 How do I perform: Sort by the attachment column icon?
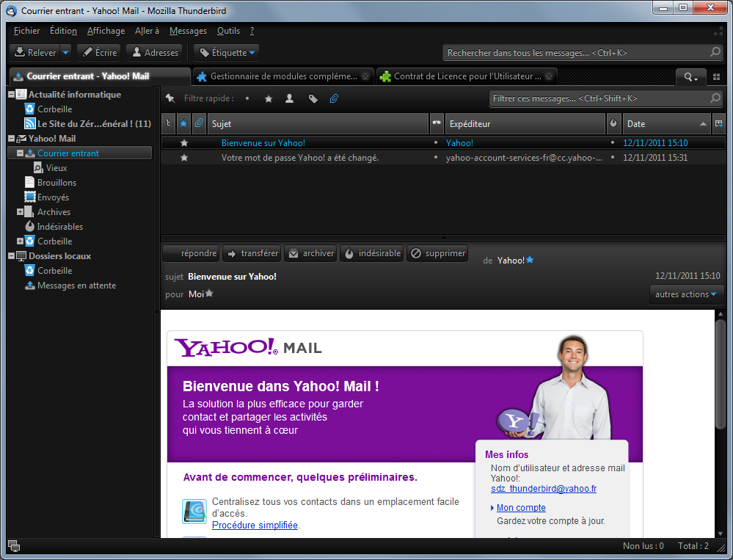point(198,124)
